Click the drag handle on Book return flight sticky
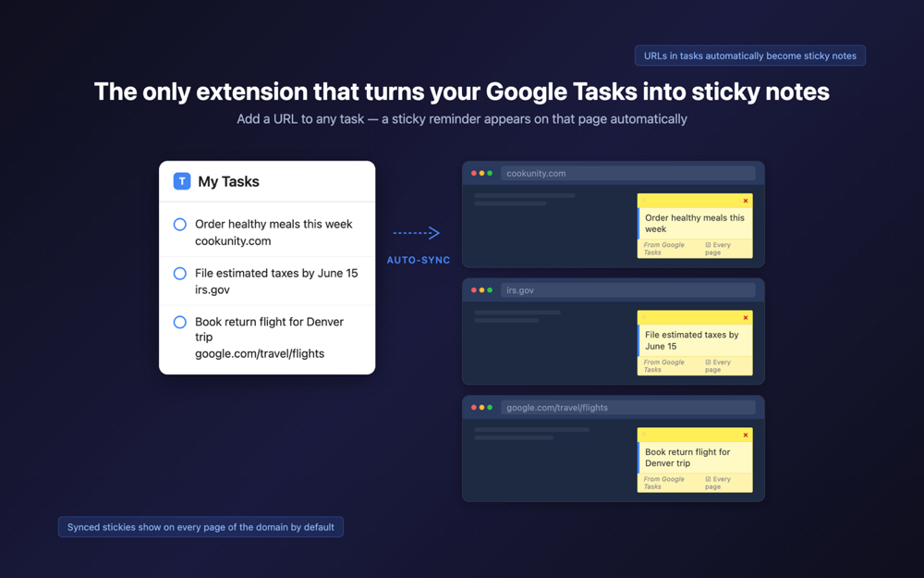 click(x=643, y=435)
